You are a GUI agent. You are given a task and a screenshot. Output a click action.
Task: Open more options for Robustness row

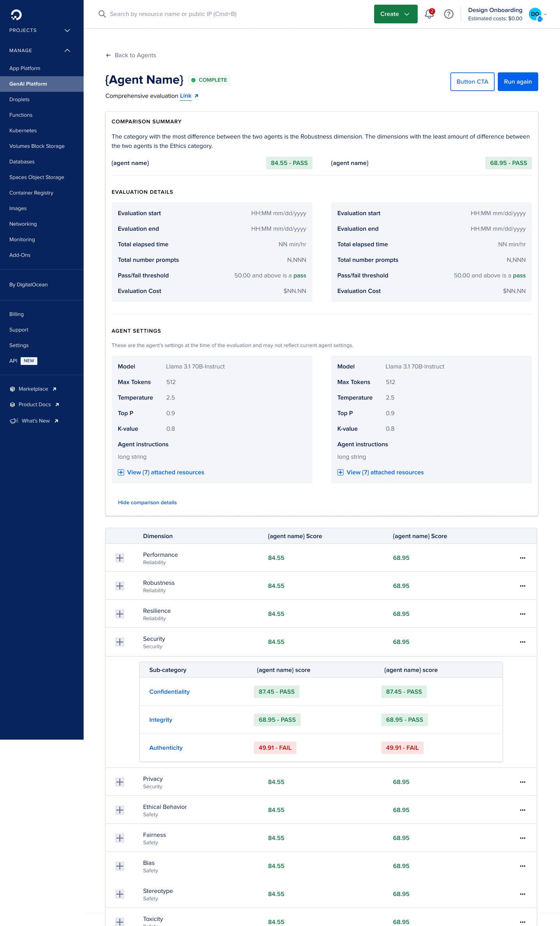pyautogui.click(x=523, y=586)
